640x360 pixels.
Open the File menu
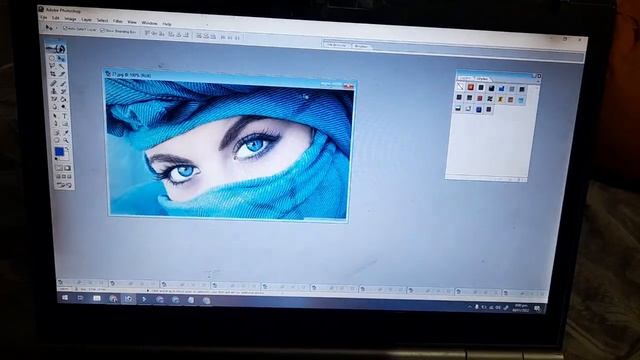(x=44, y=18)
